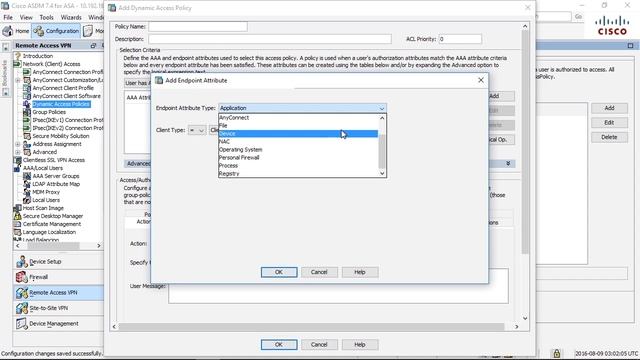Open AnyConnect Connection Profiles item
The height and width of the screenshot is (360, 640).
(x=67, y=72)
